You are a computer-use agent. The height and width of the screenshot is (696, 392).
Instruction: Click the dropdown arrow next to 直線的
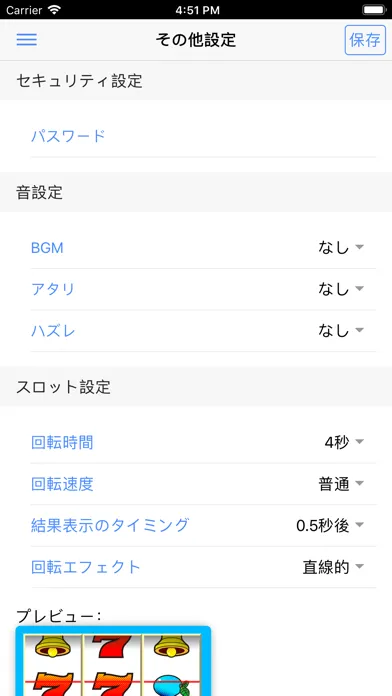coord(360,566)
